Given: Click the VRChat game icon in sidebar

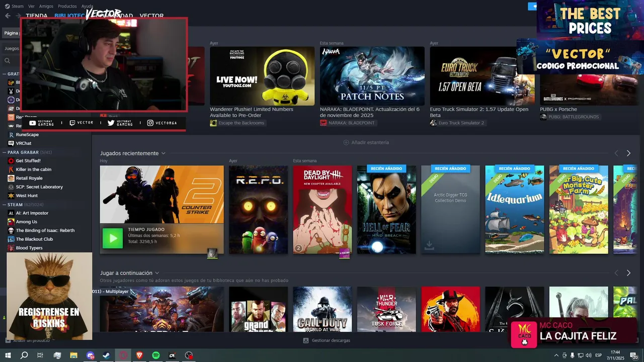Looking at the screenshot, I should [11, 143].
